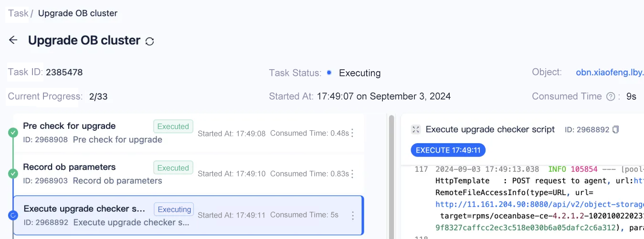Screen dimensions: 644x239
Task: Click the EXECUTE 17:49:11 pill button
Action: 448,150
